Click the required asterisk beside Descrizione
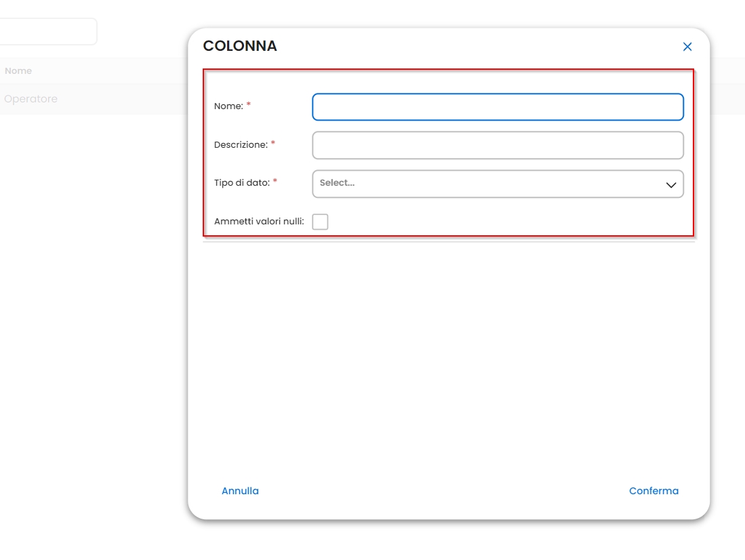The width and height of the screenshot is (745, 560). (273, 143)
